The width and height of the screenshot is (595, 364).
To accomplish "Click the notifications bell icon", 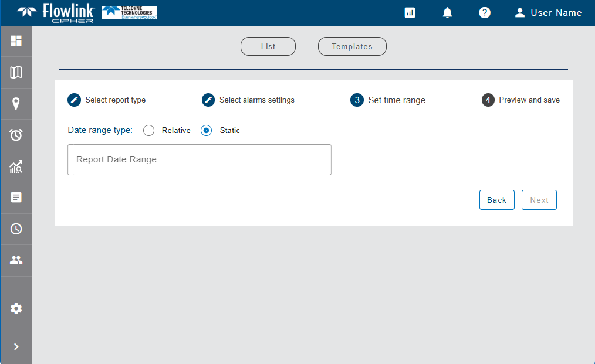I will (447, 13).
